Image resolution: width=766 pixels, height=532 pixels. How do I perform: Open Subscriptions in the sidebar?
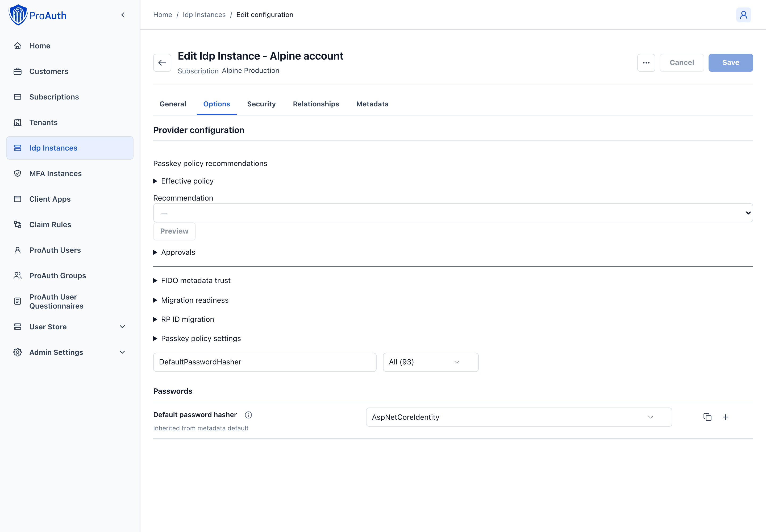coord(70,97)
